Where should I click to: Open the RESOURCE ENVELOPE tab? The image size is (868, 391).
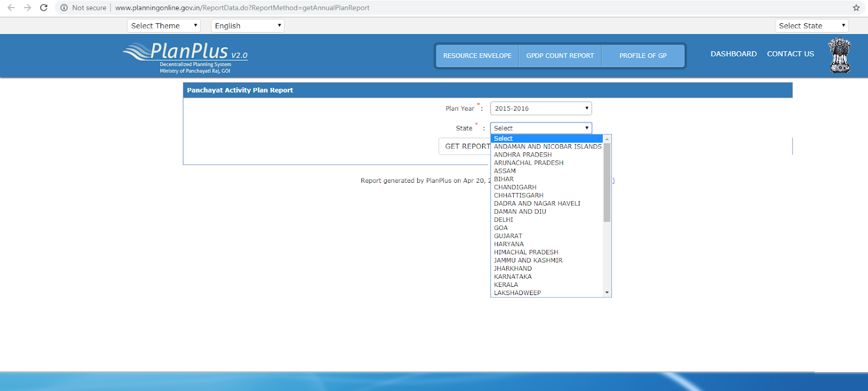click(x=477, y=56)
